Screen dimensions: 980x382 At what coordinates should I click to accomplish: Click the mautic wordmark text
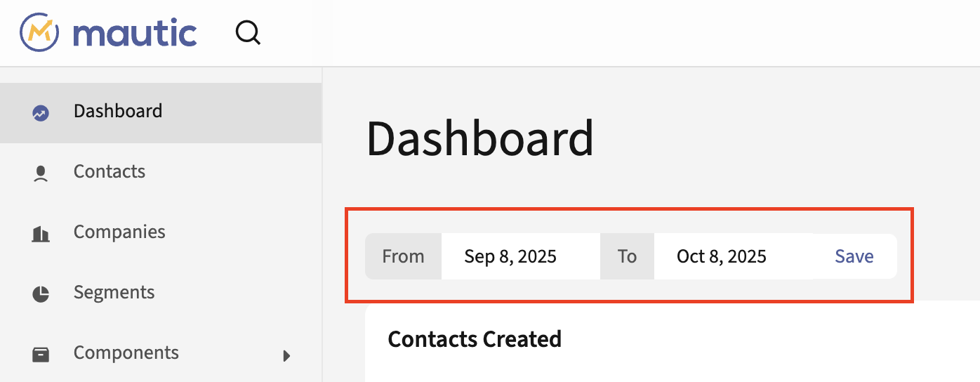(135, 33)
